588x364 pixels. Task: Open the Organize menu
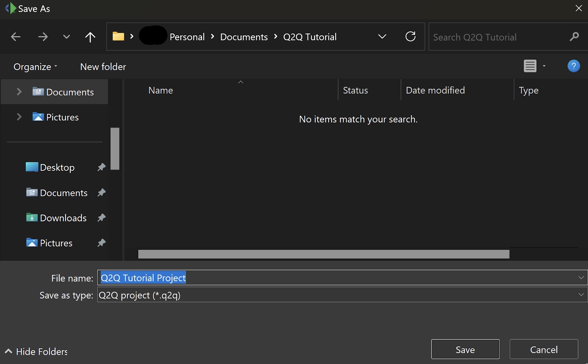pos(35,67)
